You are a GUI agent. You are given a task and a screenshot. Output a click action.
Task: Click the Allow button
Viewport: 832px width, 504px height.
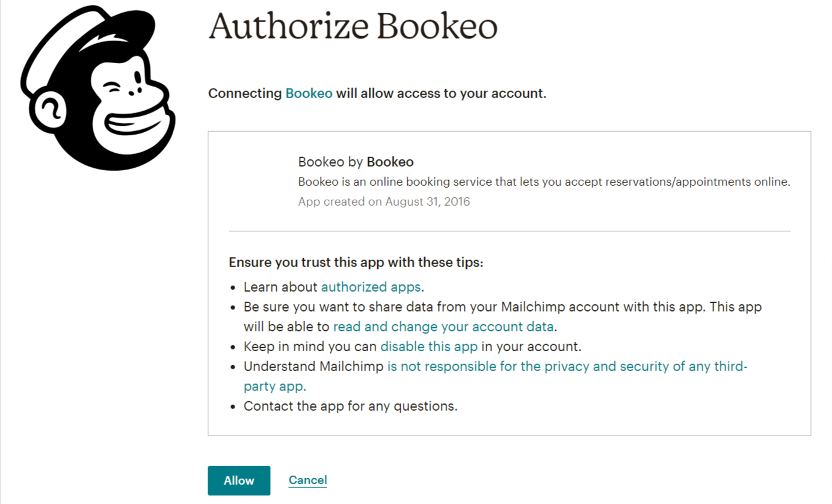click(239, 481)
